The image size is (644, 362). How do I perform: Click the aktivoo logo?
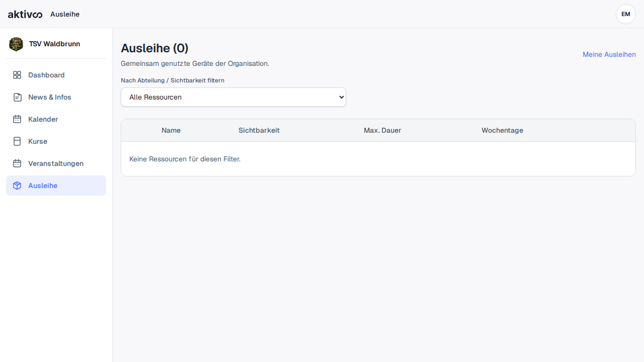25,14
